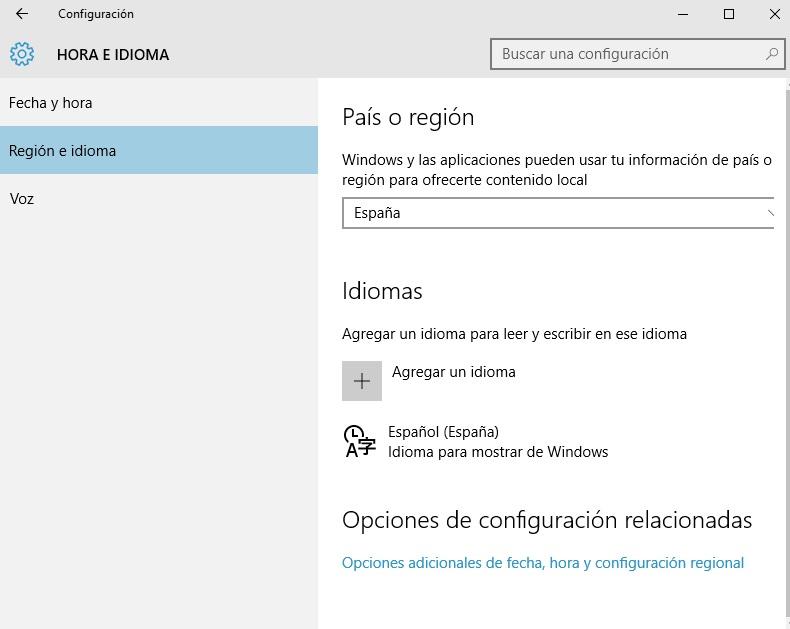Click the search magnifier icon
Viewport: 790px width, 629px height.
772,54
